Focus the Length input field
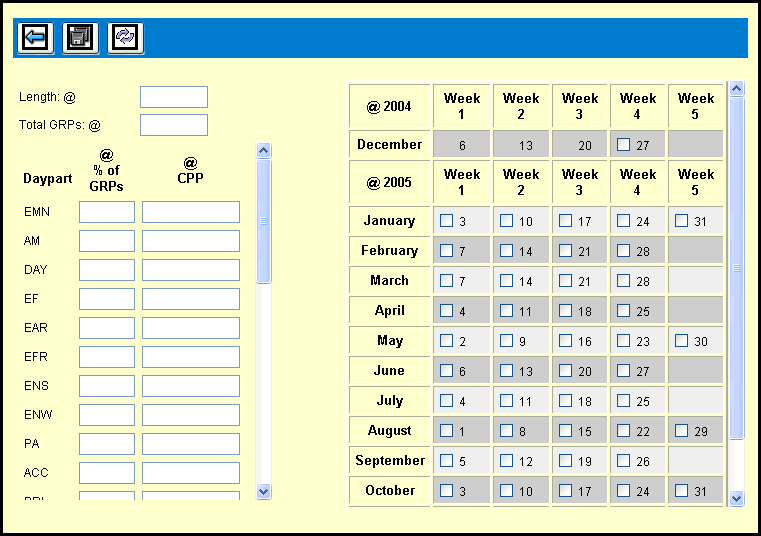 tap(173, 97)
